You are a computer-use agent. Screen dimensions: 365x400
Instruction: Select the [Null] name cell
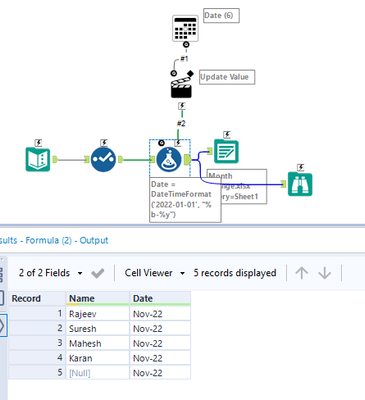coord(98,373)
